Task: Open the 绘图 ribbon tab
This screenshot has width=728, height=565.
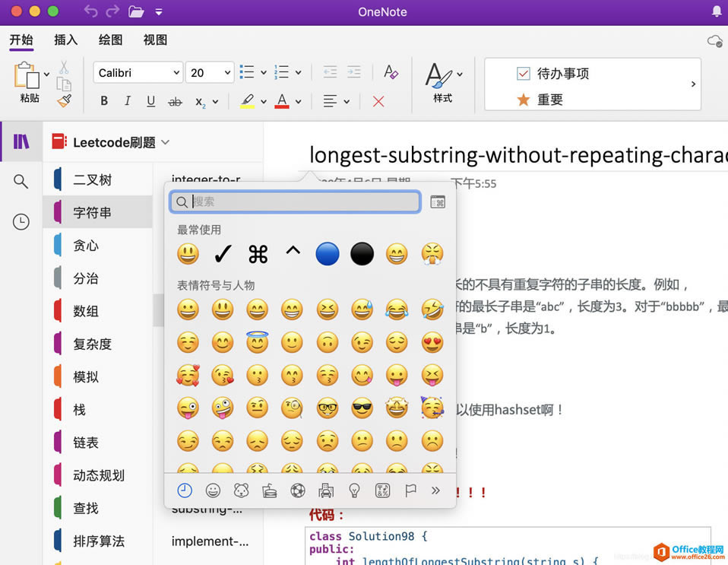Action: click(109, 40)
